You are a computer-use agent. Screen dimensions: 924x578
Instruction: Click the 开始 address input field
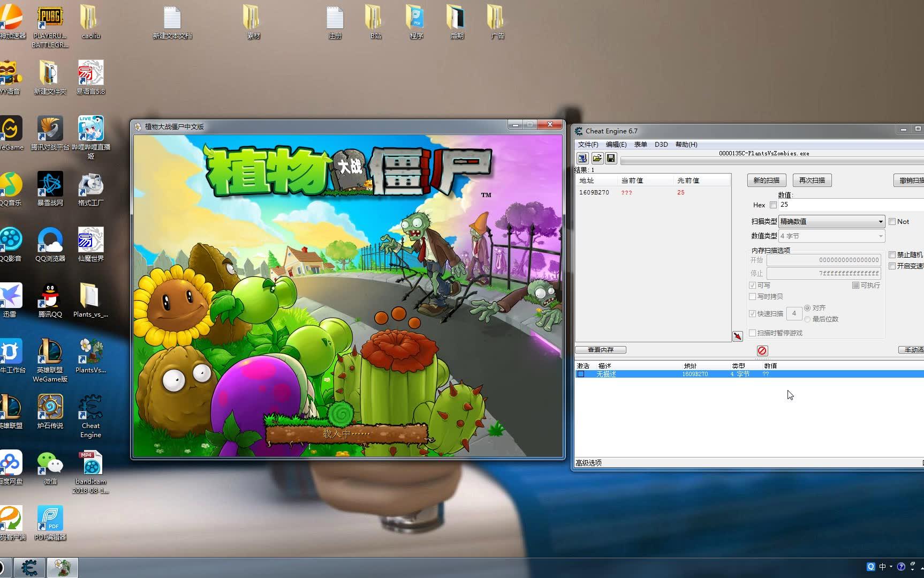click(x=823, y=260)
